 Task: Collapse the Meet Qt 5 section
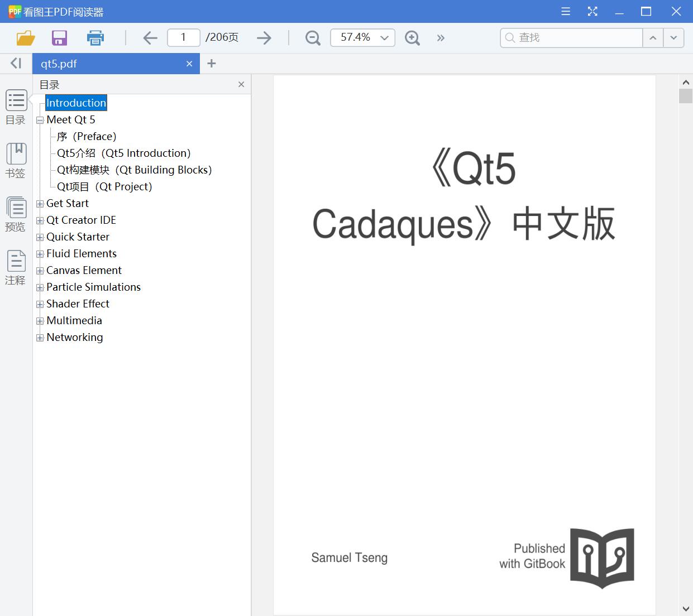tap(40, 119)
